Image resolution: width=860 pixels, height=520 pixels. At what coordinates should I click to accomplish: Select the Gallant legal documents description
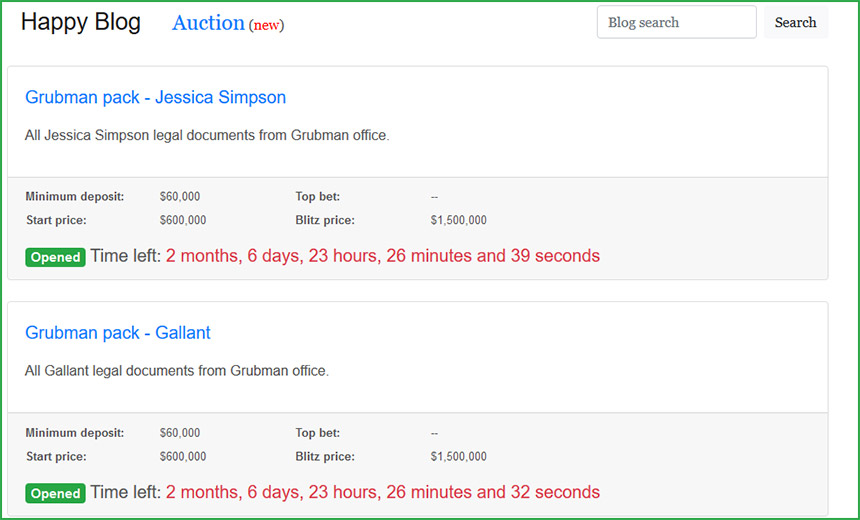[x=177, y=371]
